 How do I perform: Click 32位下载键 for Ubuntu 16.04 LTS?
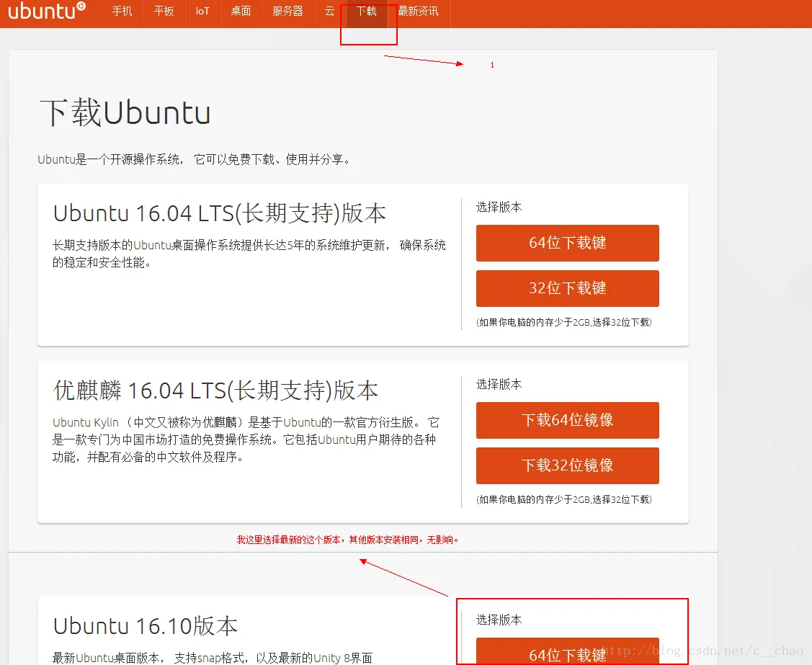click(568, 288)
